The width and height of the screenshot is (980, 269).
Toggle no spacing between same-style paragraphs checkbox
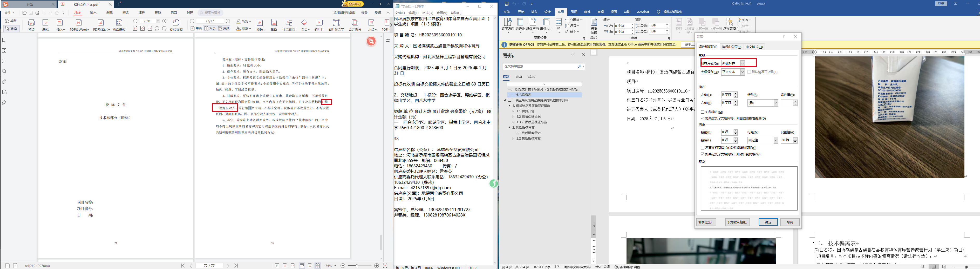[703, 148]
